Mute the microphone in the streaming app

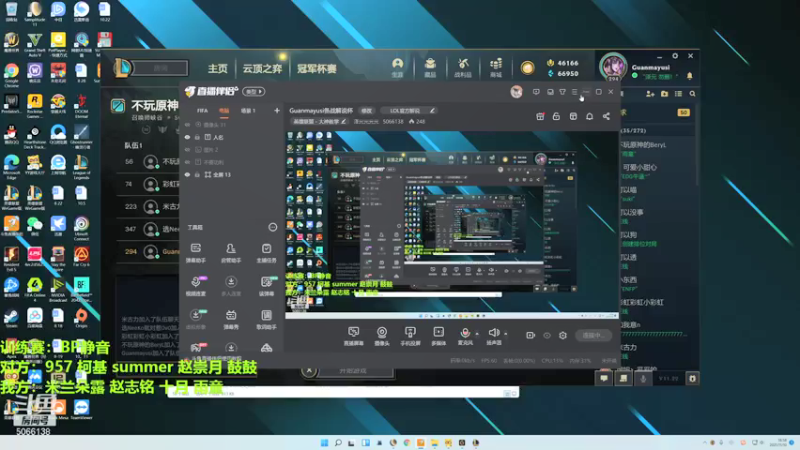[x=465, y=333]
